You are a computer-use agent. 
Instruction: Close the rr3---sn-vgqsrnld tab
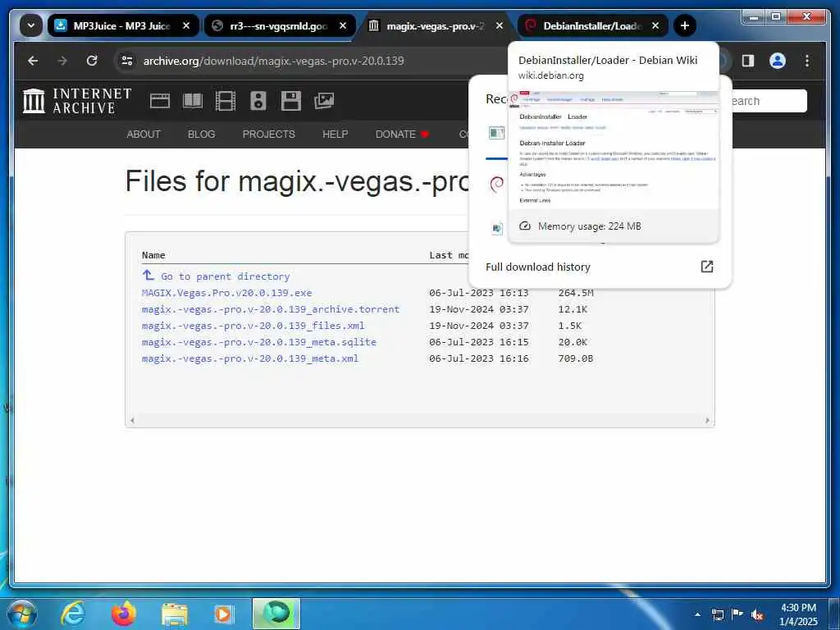343,25
